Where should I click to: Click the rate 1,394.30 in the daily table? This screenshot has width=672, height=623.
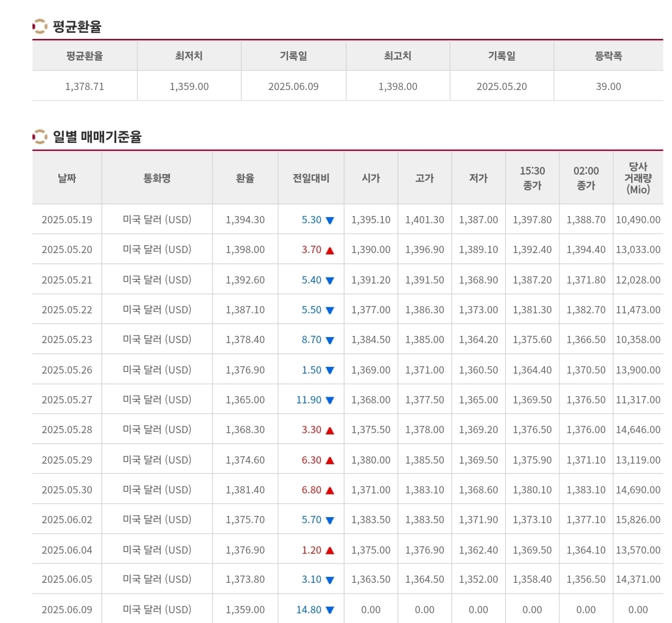[245, 220]
